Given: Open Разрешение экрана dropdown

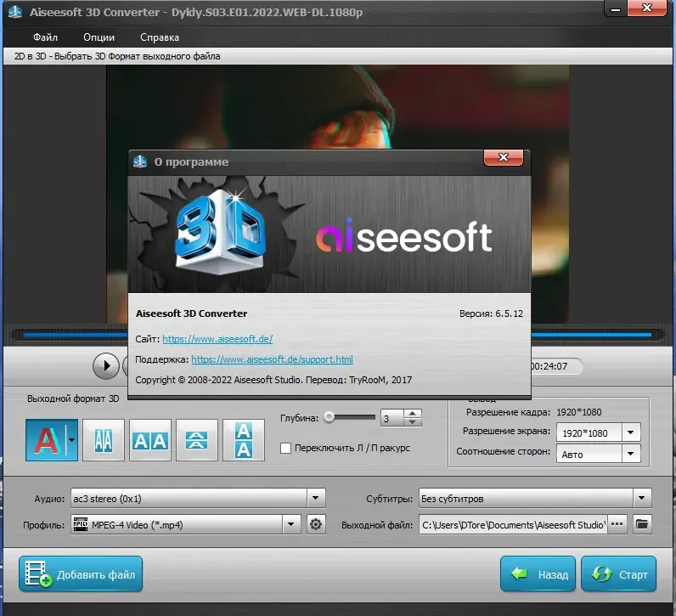Looking at the screenshot, I should point(631,432).
